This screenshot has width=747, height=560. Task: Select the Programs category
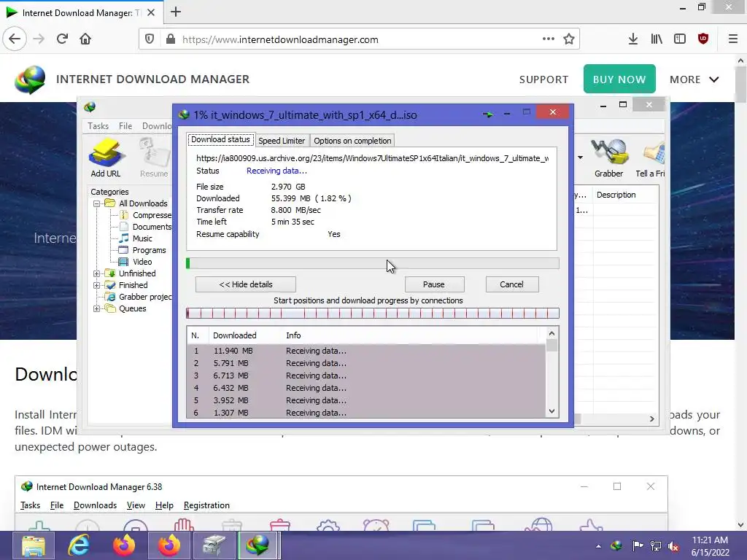(x=149, y=251)
